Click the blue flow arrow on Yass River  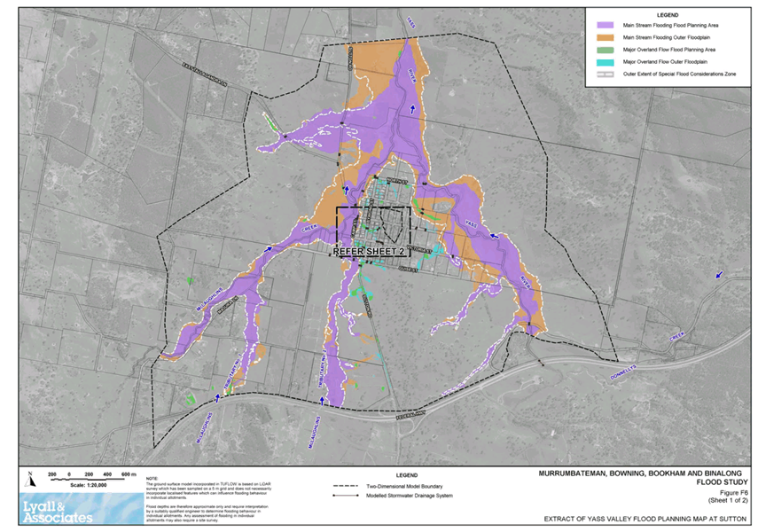[494, 238]
